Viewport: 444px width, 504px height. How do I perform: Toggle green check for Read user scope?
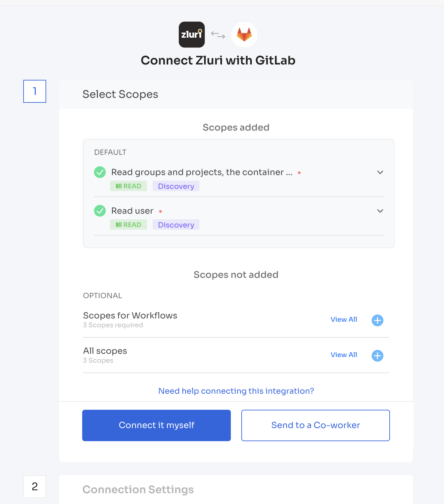pyautogui.click(x=100, y=211)
